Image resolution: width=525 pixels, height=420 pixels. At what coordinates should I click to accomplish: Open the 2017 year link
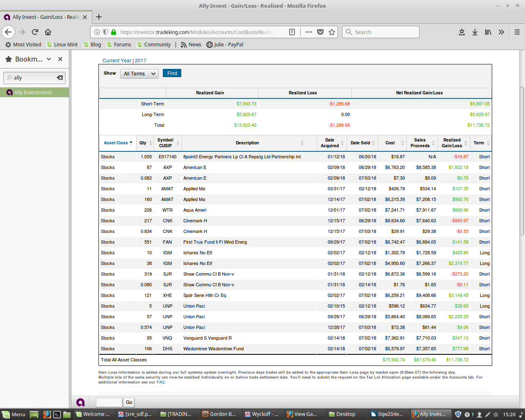(x=141, y=60)
